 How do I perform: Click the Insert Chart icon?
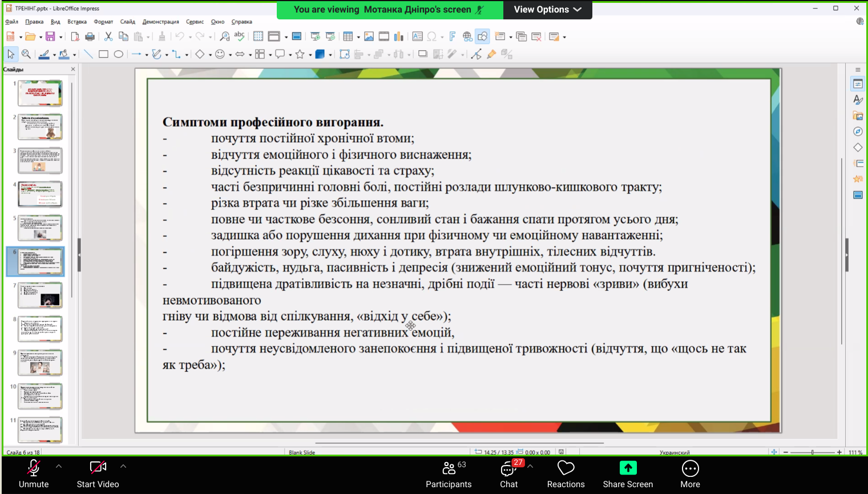tap(398, 37)
